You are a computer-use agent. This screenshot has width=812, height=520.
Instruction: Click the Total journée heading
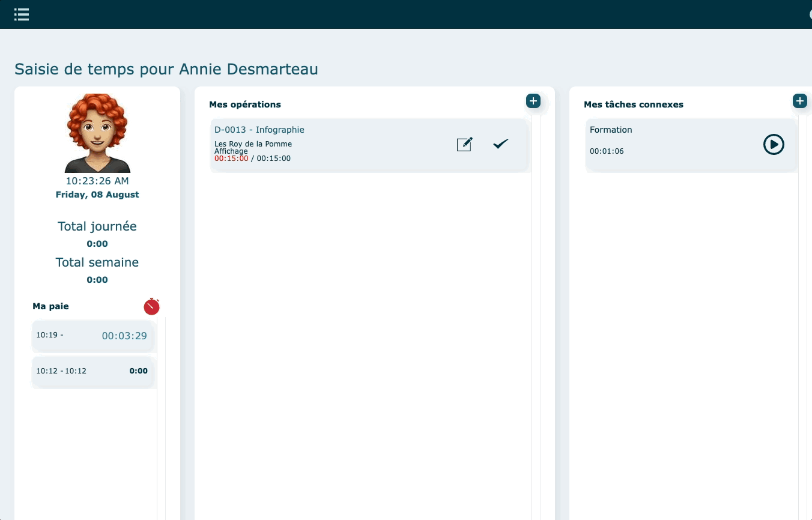[97, 226]
